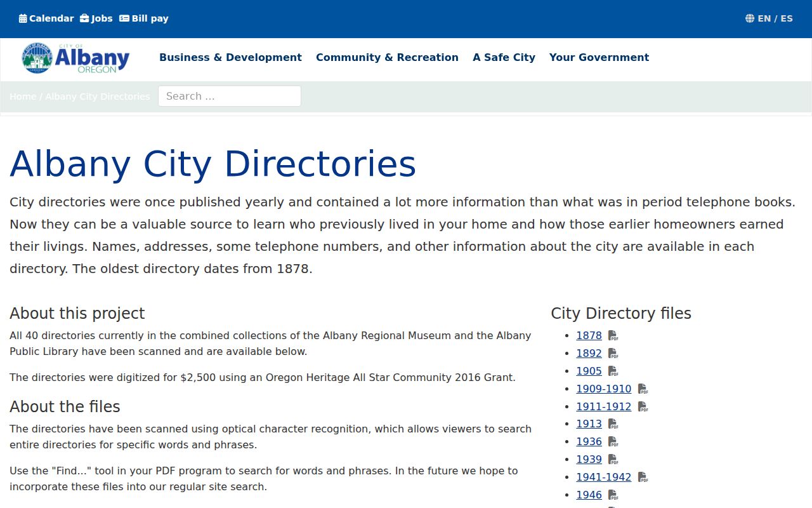
Task: Open the 1911-1912 city directory
Action: [x=603, y=406]
